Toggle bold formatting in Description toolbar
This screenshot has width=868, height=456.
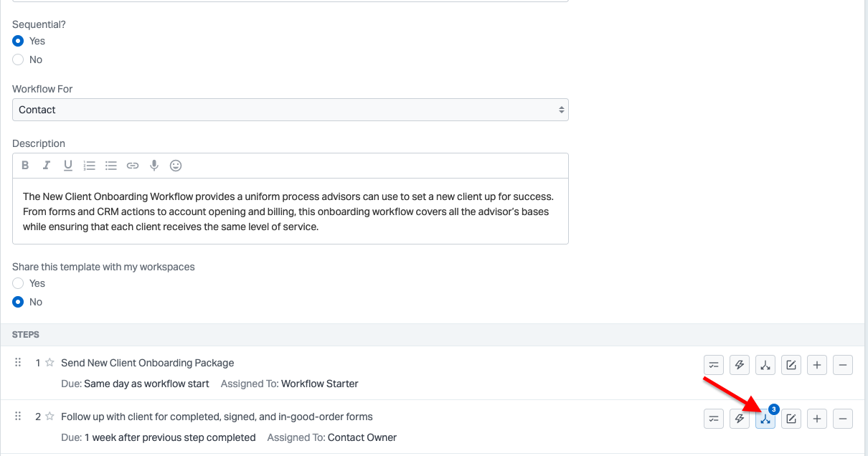25,166
